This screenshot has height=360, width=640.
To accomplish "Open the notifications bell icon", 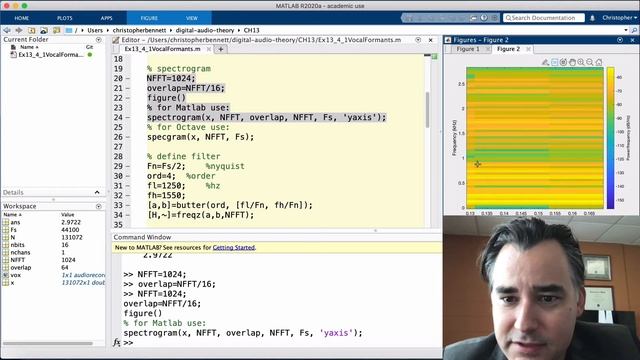I will coord(592,18).
